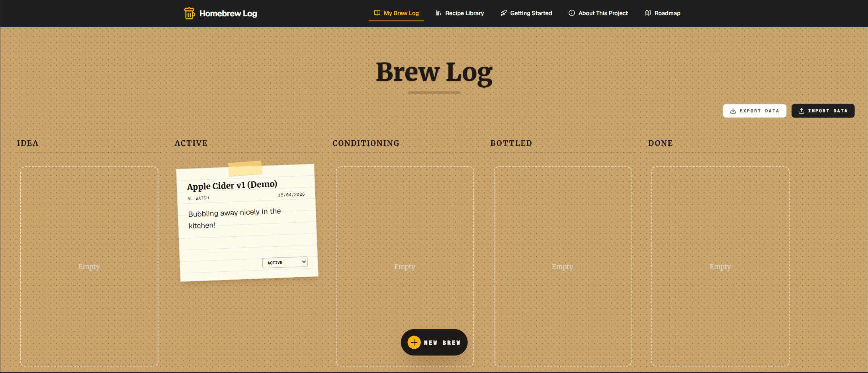This screenshot has height=373, width=868.
Task: Select the book icon next to My Brew Log
Action: (376, 13)
